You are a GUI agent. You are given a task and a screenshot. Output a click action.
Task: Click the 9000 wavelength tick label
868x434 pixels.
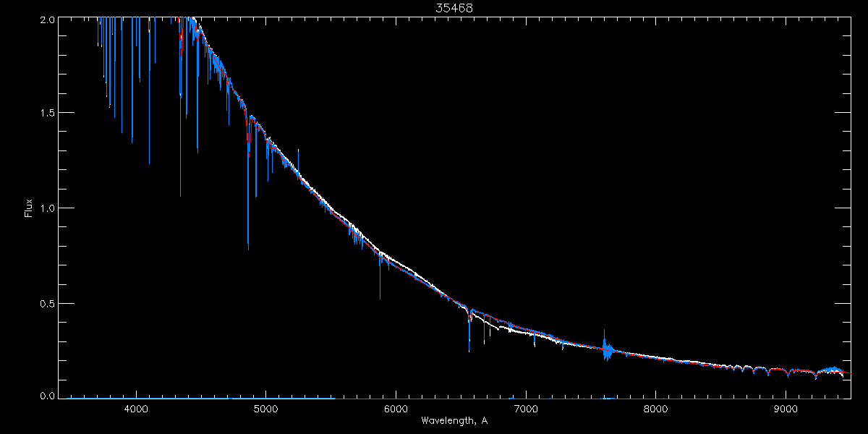point(786,408)
